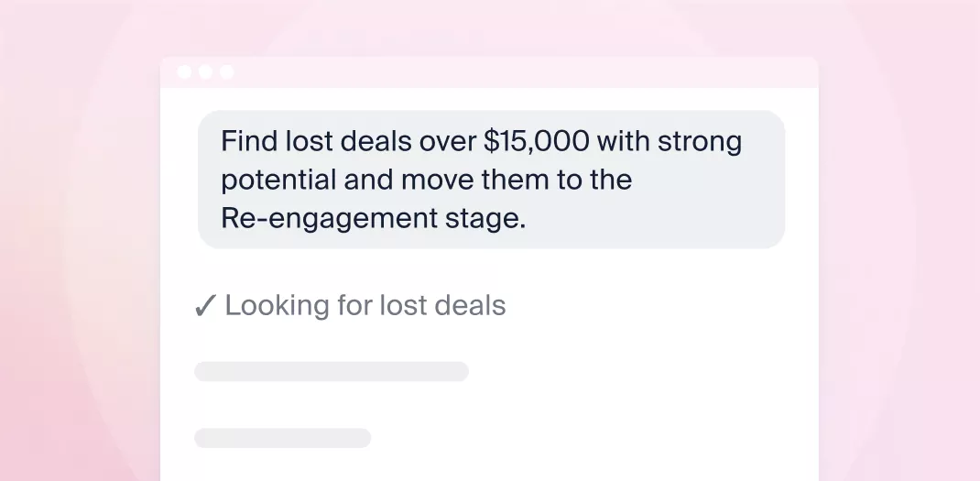Click the rightmost white window dot
This screenshot has width=980, height=481.
(227, 72)
